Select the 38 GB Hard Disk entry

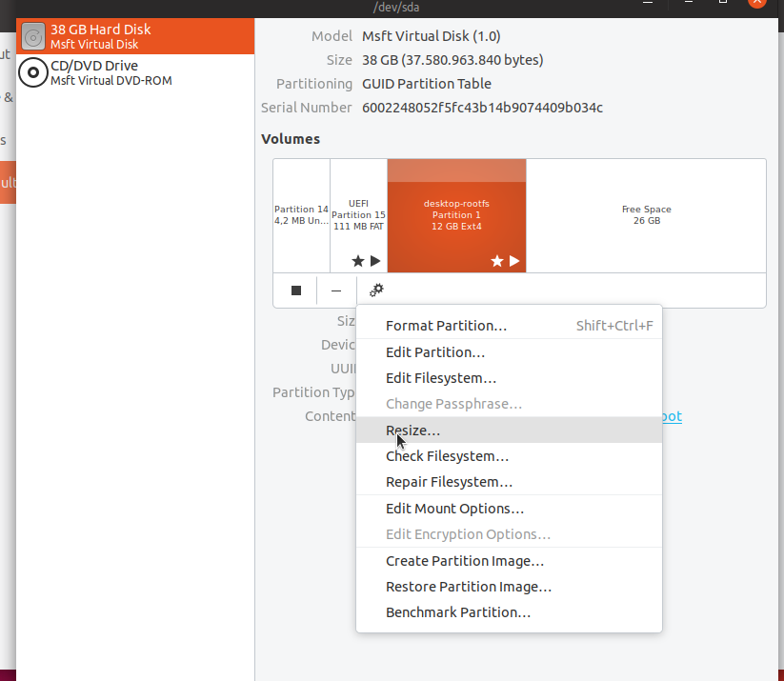coord(135,36)
